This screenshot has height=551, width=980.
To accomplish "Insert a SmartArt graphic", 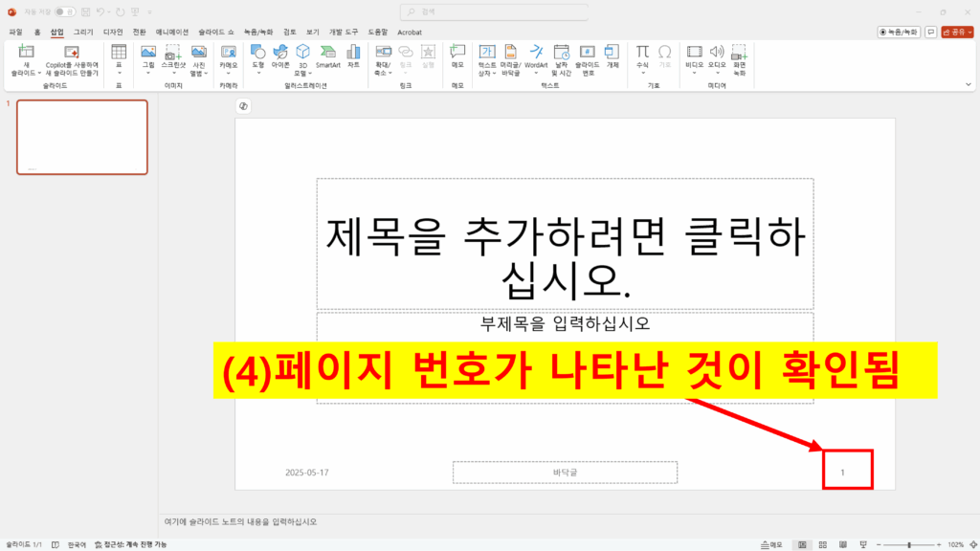I will (328, 56).
